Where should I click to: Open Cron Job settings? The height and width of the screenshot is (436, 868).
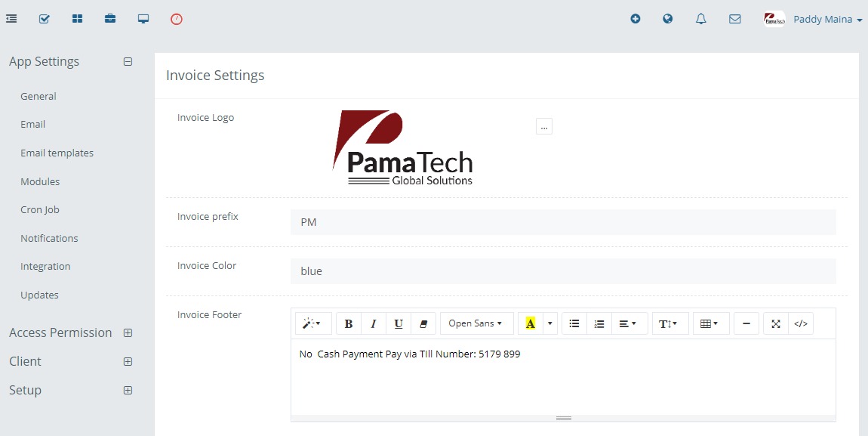tap(40, 210)
